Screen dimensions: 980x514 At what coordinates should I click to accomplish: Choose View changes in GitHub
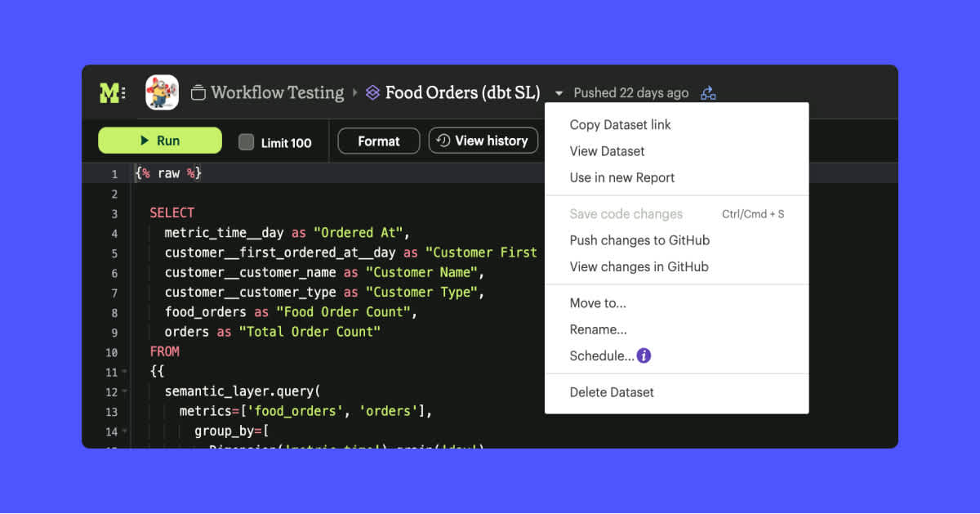tap(639, 266)
